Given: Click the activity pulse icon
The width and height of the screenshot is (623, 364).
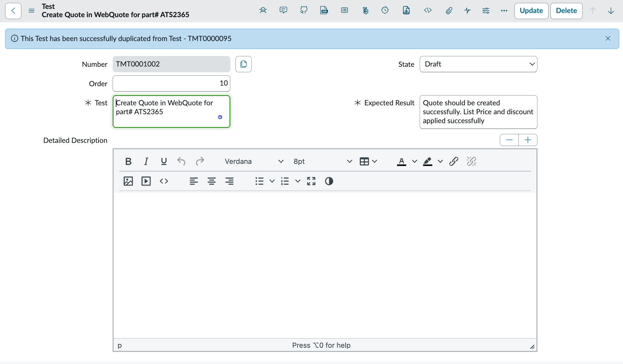Looking at the screenshot, I should coord(467,10).
